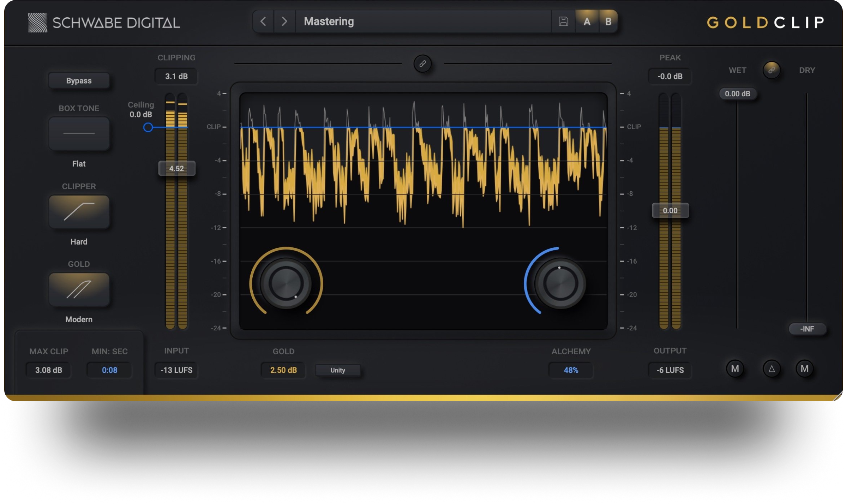The image size is (846, 504).
Task: Change the Modern gold curve button
Action: click(x=79, y=289)
